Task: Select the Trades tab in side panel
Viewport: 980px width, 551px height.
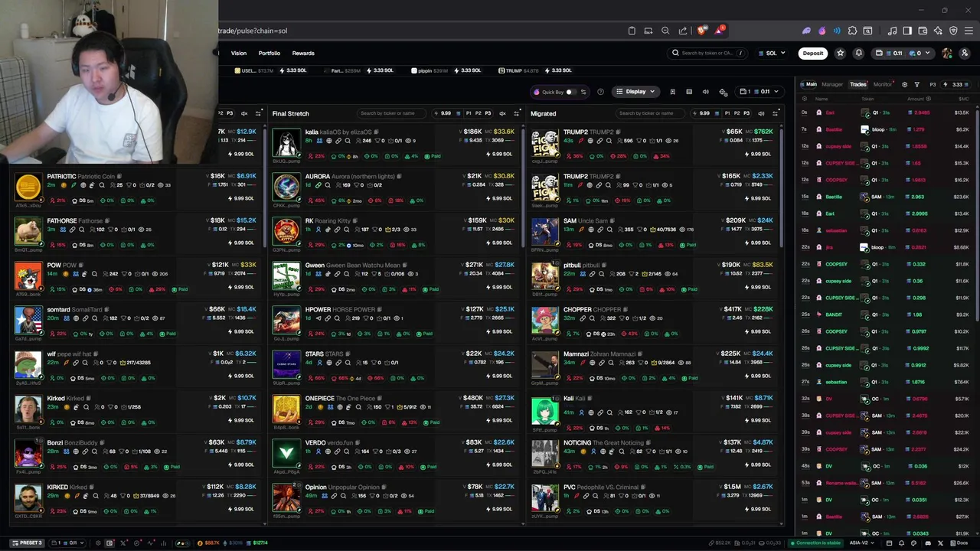Action: (858, 85)
